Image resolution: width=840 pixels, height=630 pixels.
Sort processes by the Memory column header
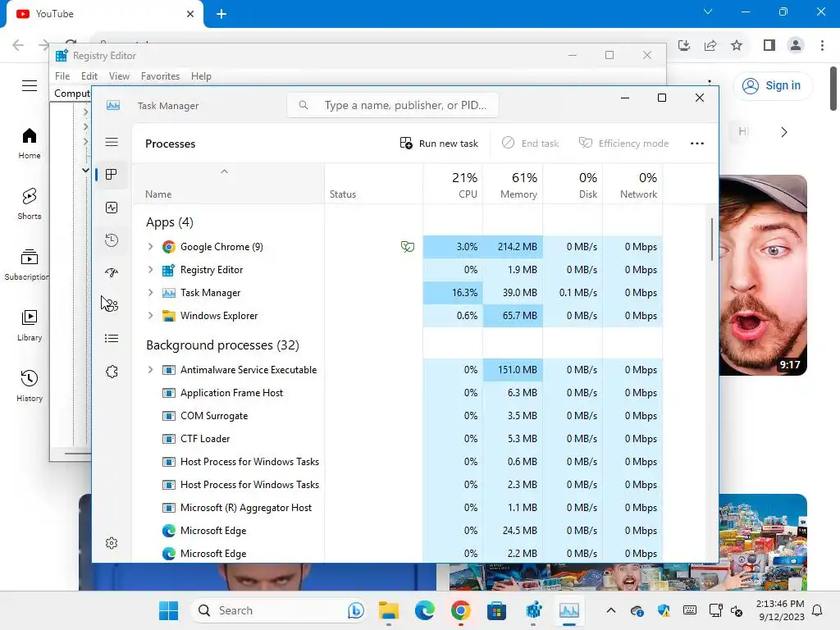513,185
